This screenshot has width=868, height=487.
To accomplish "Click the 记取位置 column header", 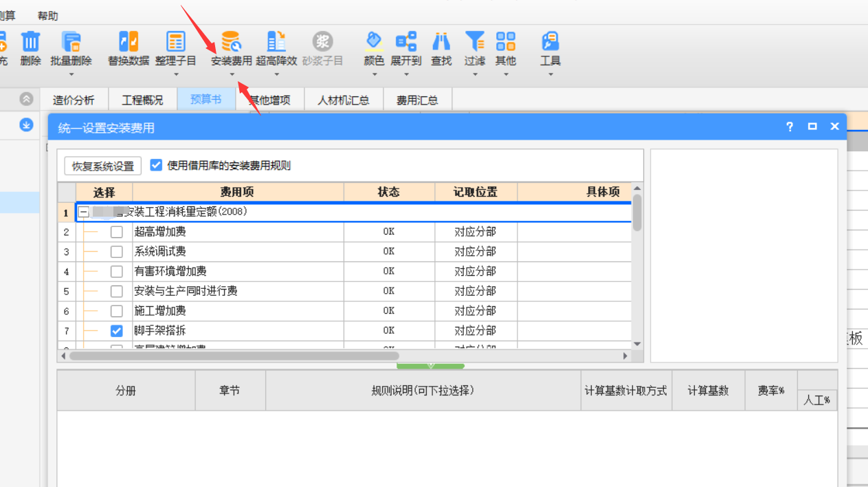I will [476, 192].
